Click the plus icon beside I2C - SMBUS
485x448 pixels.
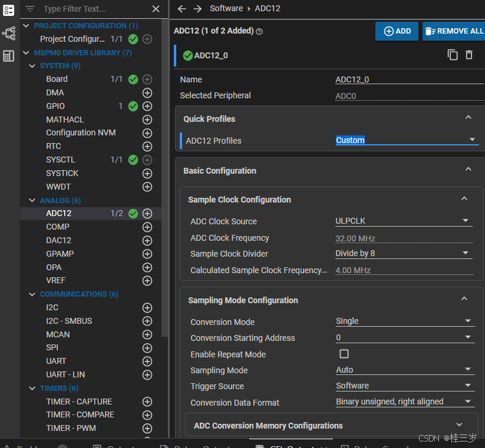pyautogui.click(x=147, y=321)
